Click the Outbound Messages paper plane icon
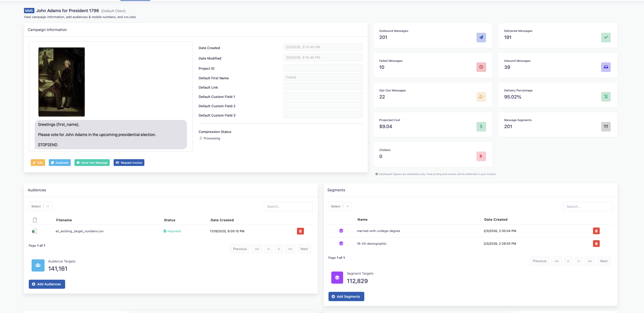644x313 pixels. (481, 37)
